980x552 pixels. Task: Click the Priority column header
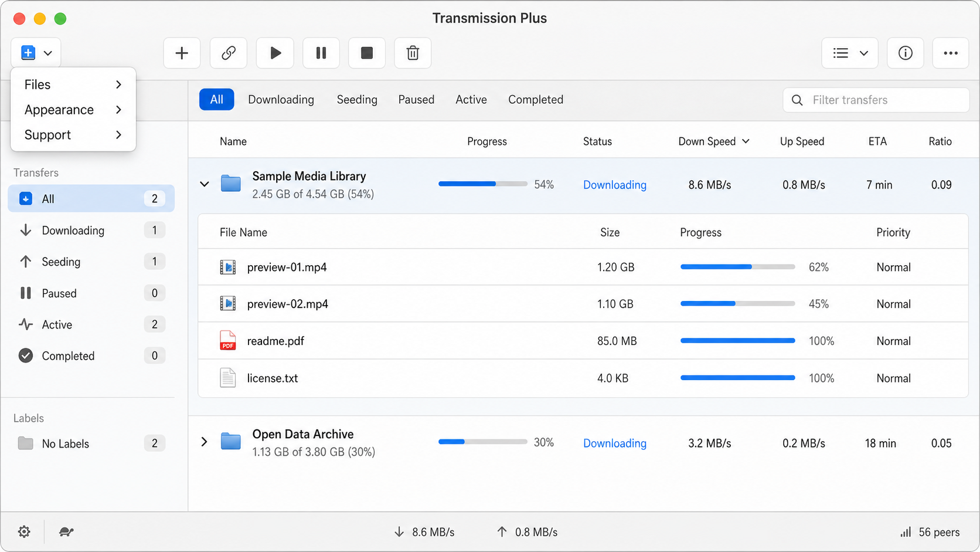[893, 232]
